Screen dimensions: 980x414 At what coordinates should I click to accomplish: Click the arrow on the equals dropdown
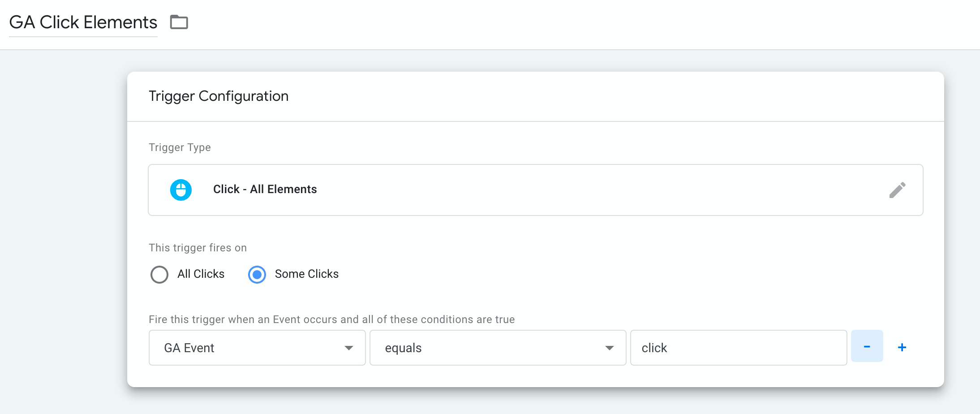coord(609,348)
